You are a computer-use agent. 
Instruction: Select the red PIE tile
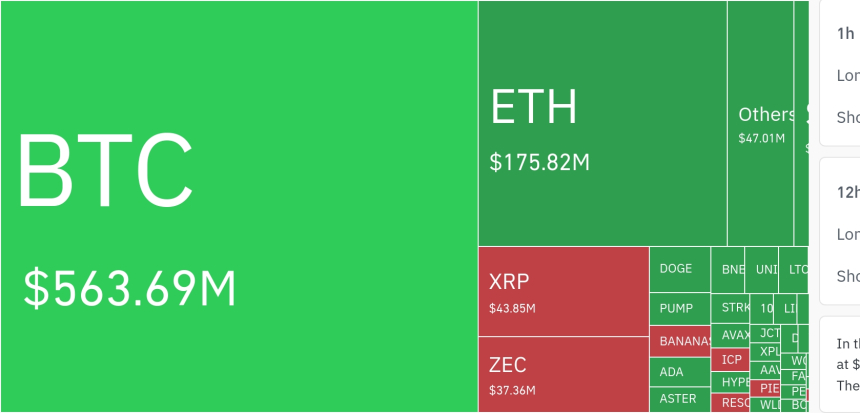(x=768, y=388)
